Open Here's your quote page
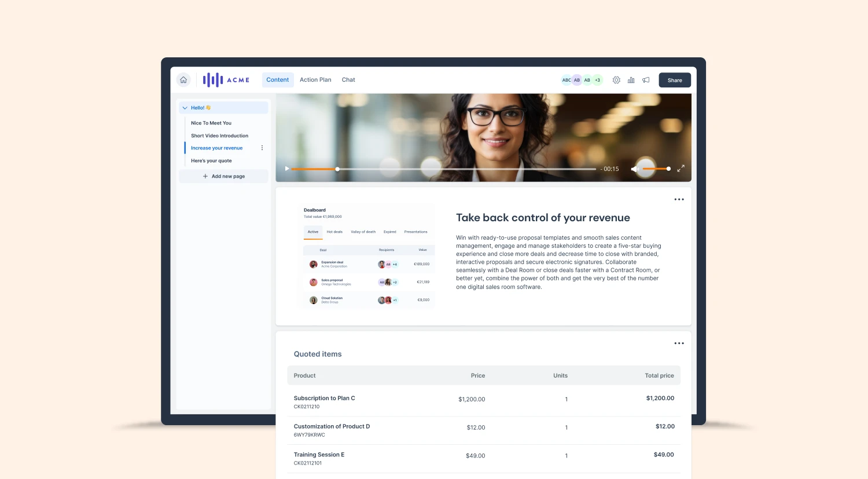The image size is (868, 479). click(x=211, y=161)
